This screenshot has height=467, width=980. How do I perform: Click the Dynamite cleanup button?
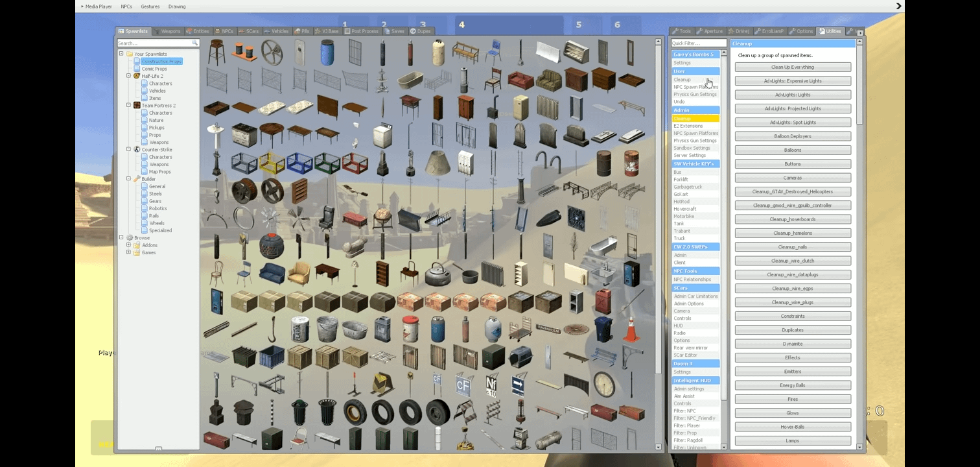pyautogui.click(x=793, y=344)
